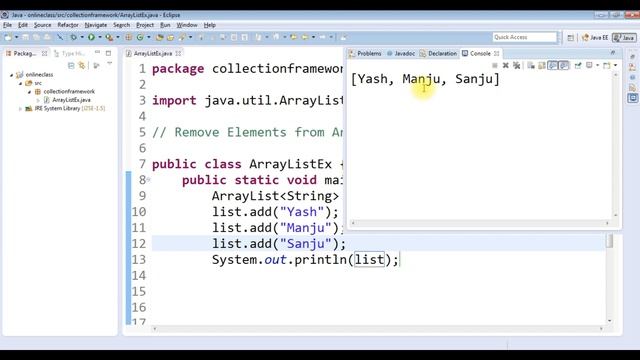Close the Console view tab

(x=496, y=53)
